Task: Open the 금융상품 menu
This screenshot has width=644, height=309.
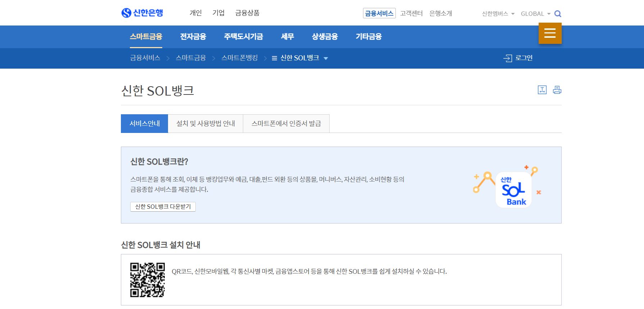Action: click(x=247, y=13)
